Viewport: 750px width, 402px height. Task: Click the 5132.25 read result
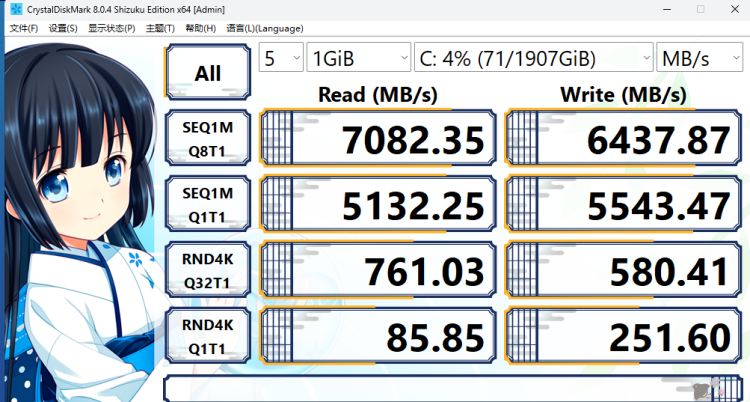378,204
